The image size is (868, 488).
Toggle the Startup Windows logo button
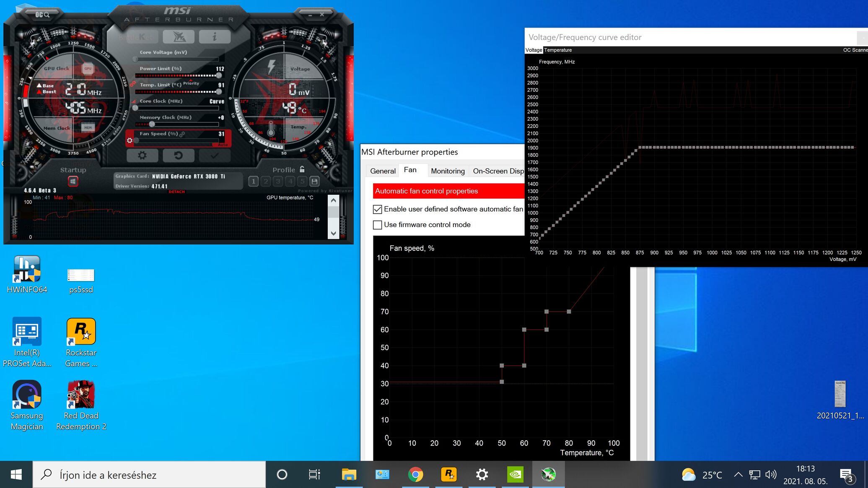(x=73, y=181)
